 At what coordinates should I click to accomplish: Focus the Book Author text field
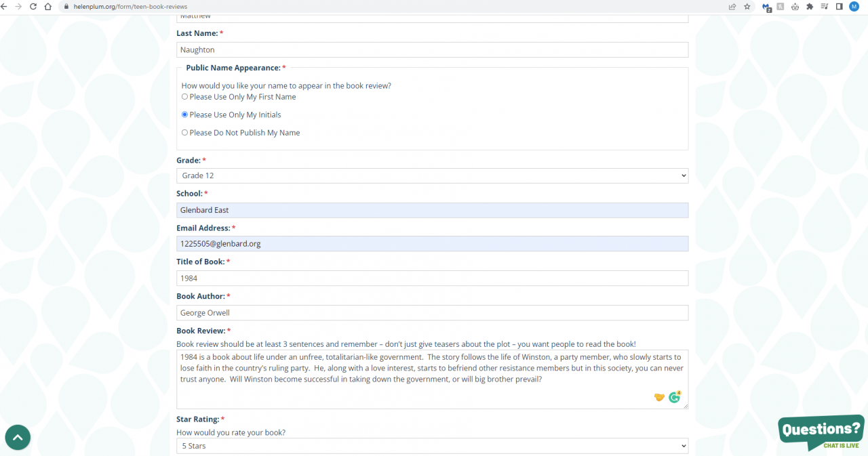(432, 313)
